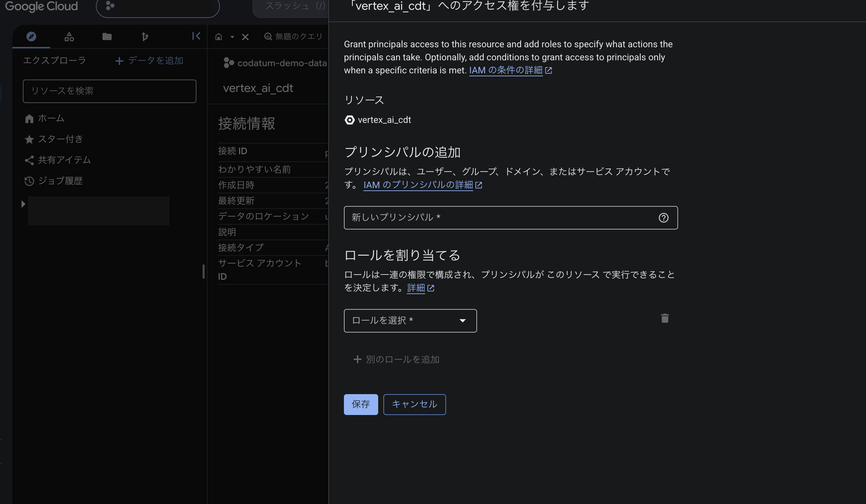Click the share icon beside 共有アイテム
Image resolution: width=866 pixels, height=504 pixels.
coord(29,160)
